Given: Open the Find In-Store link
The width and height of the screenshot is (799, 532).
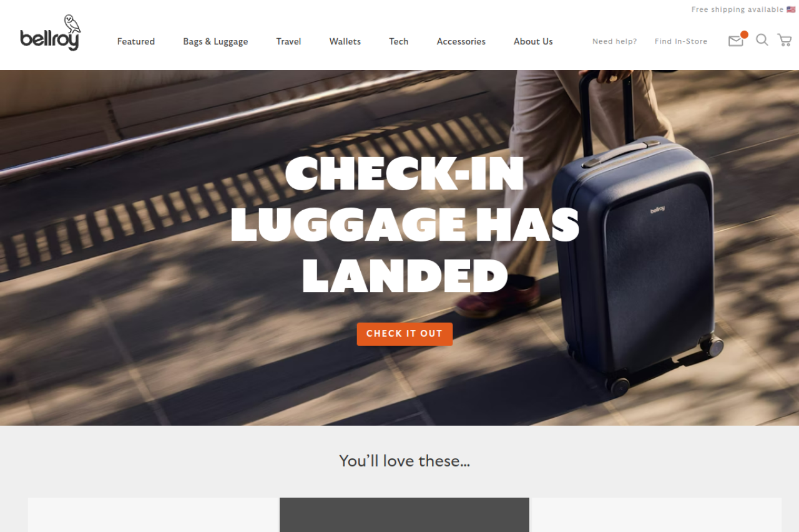Looking at the screenshot, I should pos(681,42).
